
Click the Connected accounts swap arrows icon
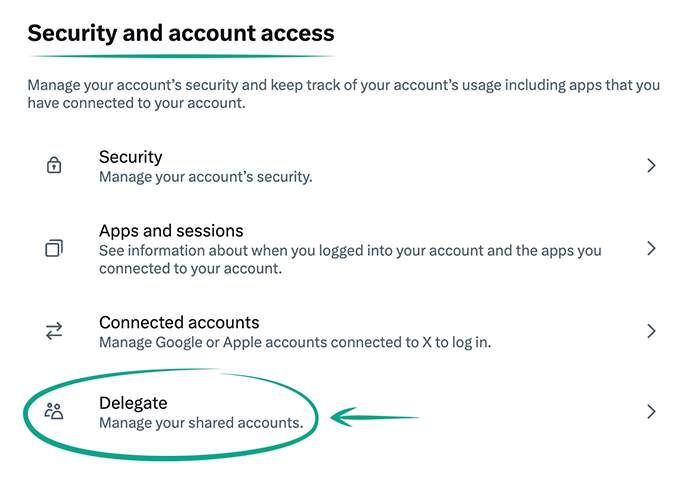click(54, 331)
